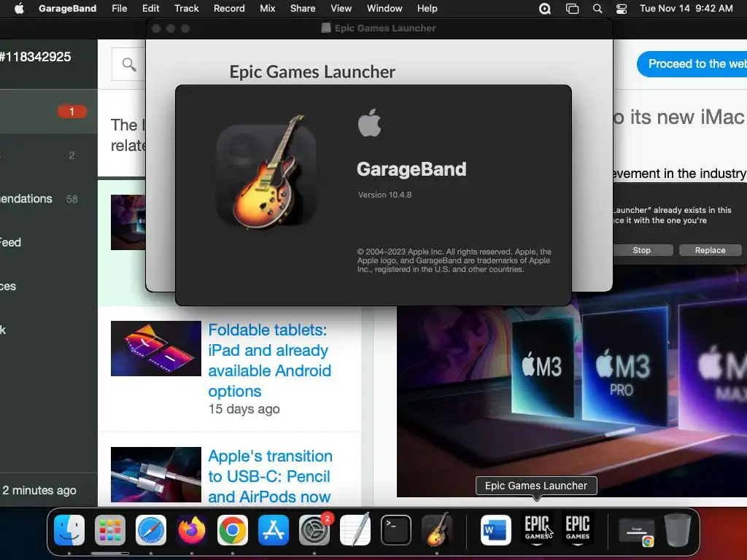
Task: Open the minimized Chrome window in Dock
Action: point(636,532)
